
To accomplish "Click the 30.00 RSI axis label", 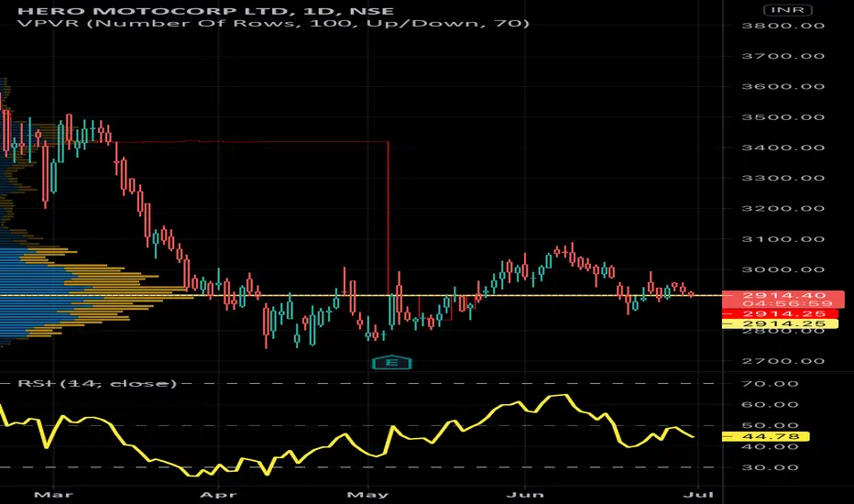I will tap(770, 467).
